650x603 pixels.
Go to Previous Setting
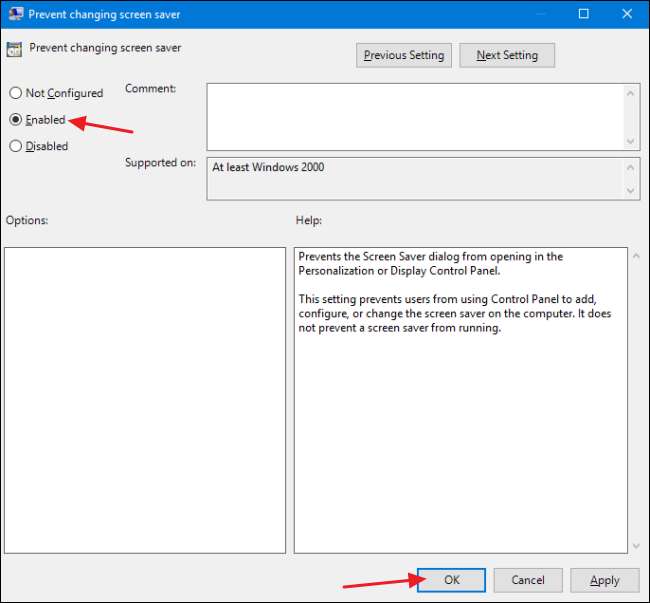click(404, 55)
